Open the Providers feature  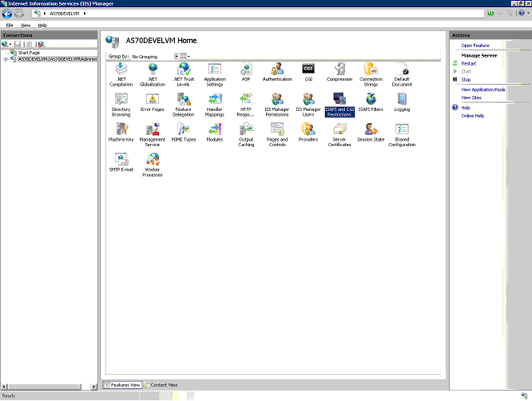pyautogui.click(x=308, y=133)
